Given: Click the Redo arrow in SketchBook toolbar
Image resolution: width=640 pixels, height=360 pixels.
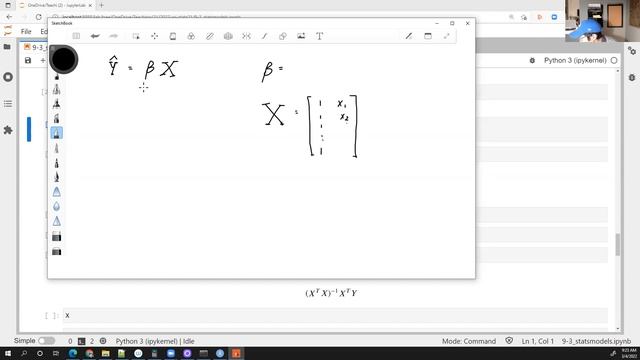Looking at the screenshot, I should coord(113,36).
